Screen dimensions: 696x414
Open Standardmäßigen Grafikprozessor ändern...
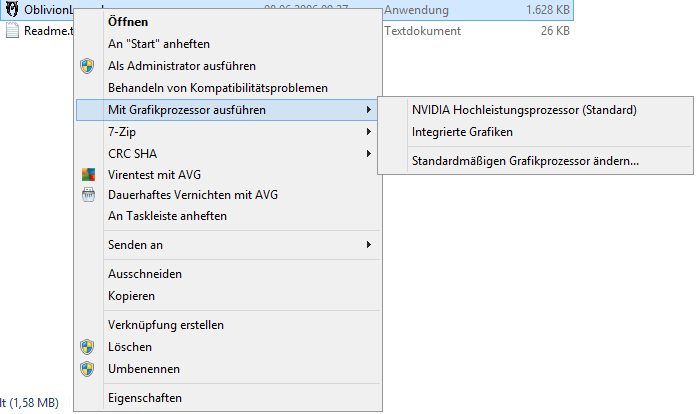535,161
